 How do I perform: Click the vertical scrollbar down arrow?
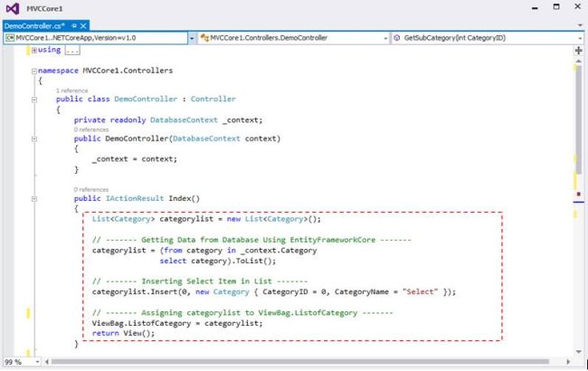pyautogui.click(x=579, y=351)
